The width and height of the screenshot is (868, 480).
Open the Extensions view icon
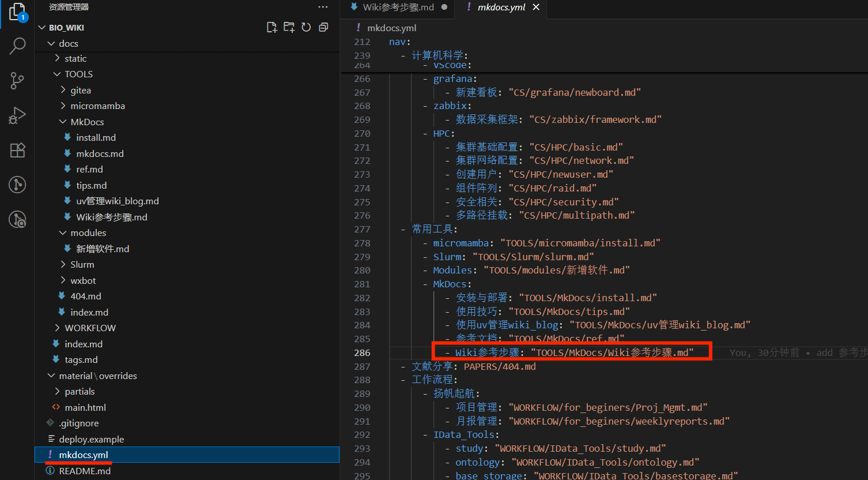click(x=17, y=151)
